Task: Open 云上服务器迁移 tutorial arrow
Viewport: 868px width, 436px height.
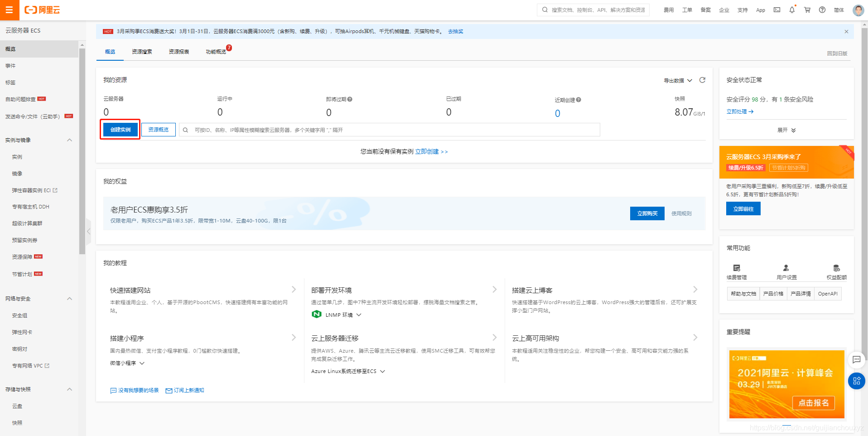Action: tap(494, 337)
